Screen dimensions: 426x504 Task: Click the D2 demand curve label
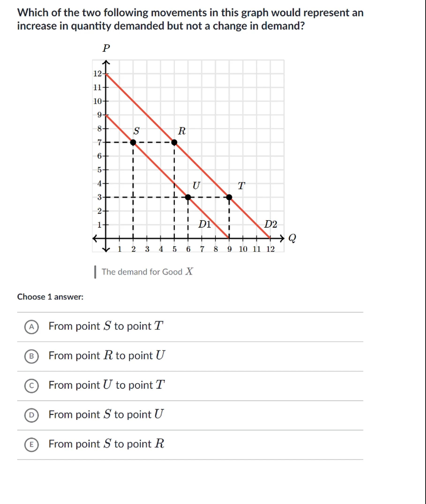click(271, 224)
